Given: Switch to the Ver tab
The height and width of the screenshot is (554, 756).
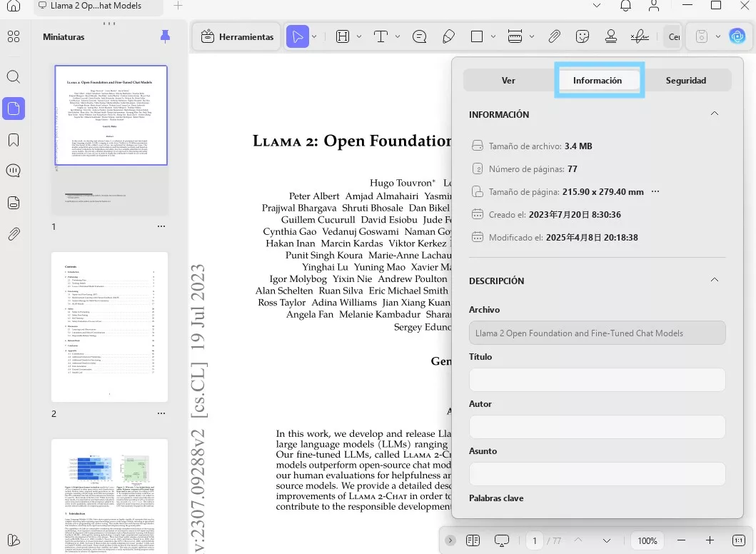Looking at the screenshot, I should 508,81.
